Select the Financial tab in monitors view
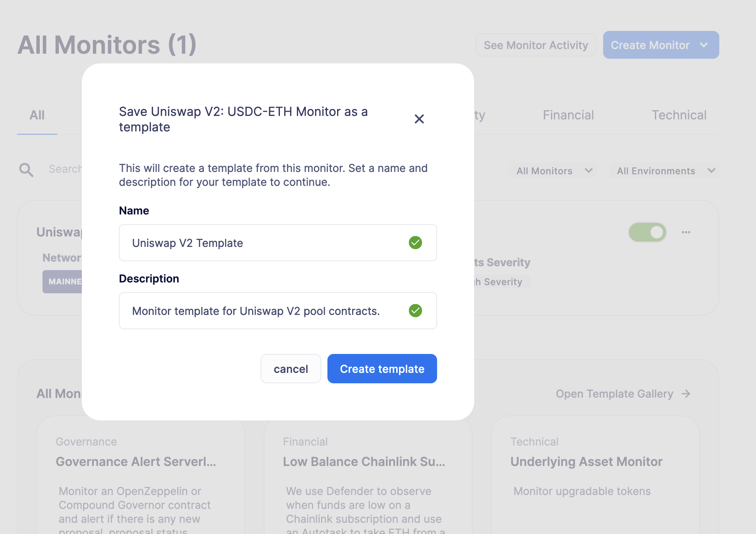 pyautogui.click(x=568, y=115)
